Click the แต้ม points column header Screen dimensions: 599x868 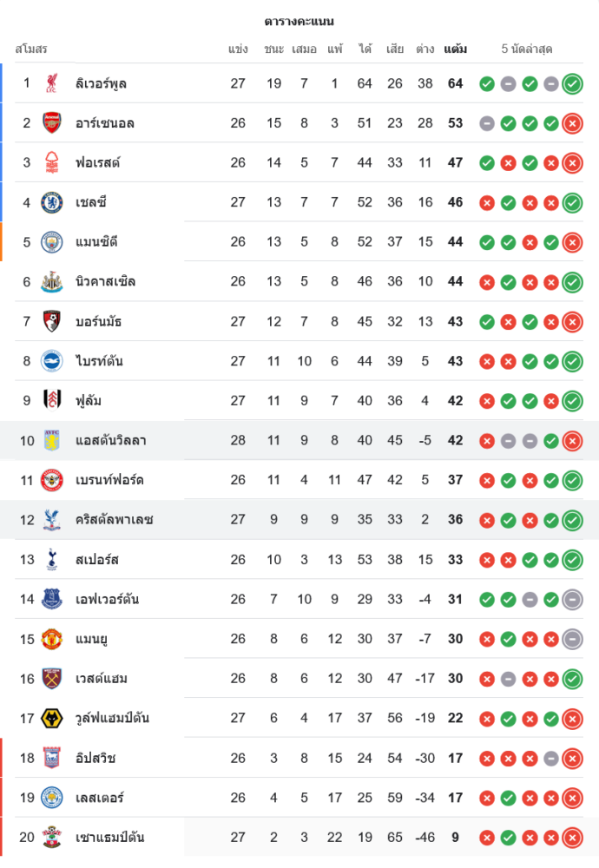(x=455, y=49)
